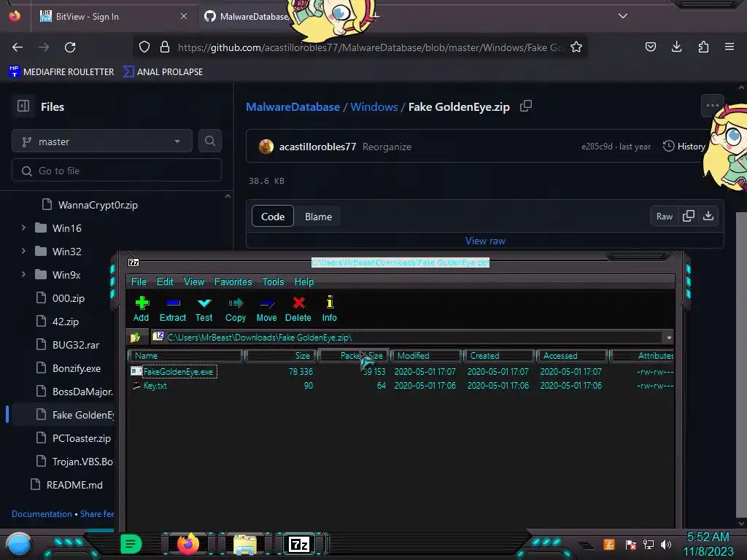View site security padlock info
Viewport: 747px width, 560px height.
(165, 47)
